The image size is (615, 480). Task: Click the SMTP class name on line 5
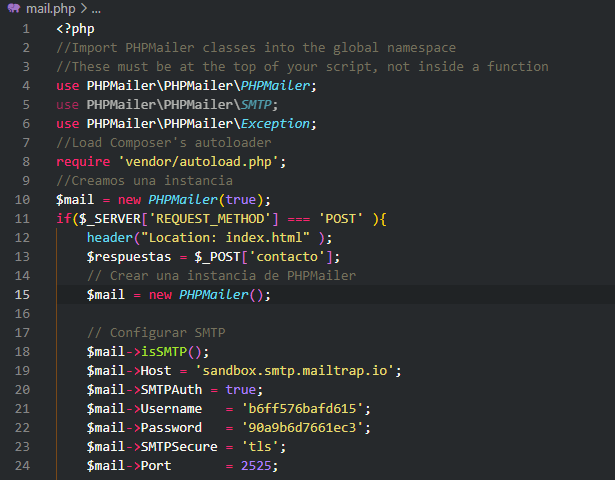tap(256, 105)
